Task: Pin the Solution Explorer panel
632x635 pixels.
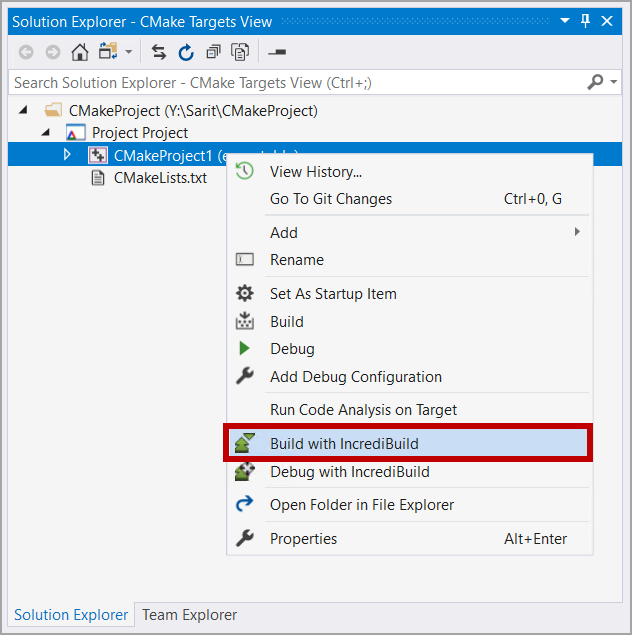Action: coord(585,20)
